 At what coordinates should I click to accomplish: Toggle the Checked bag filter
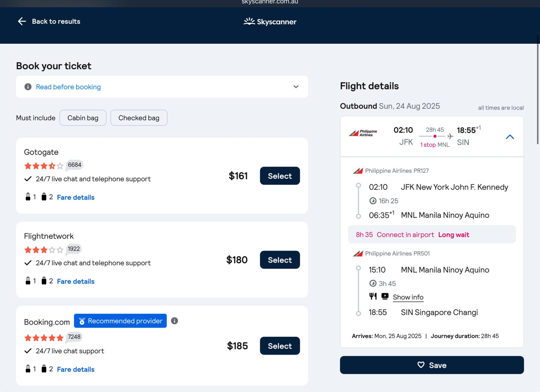click(139, 118)
